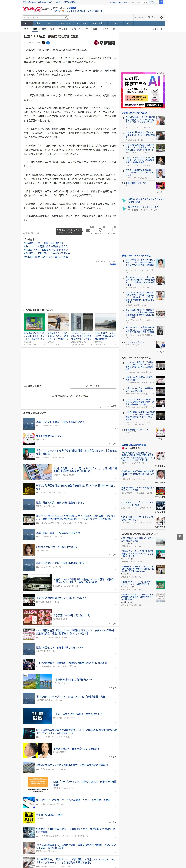Open the トップ navigation tab
This screenshot has width=186, height=868.
click(27, 24)
